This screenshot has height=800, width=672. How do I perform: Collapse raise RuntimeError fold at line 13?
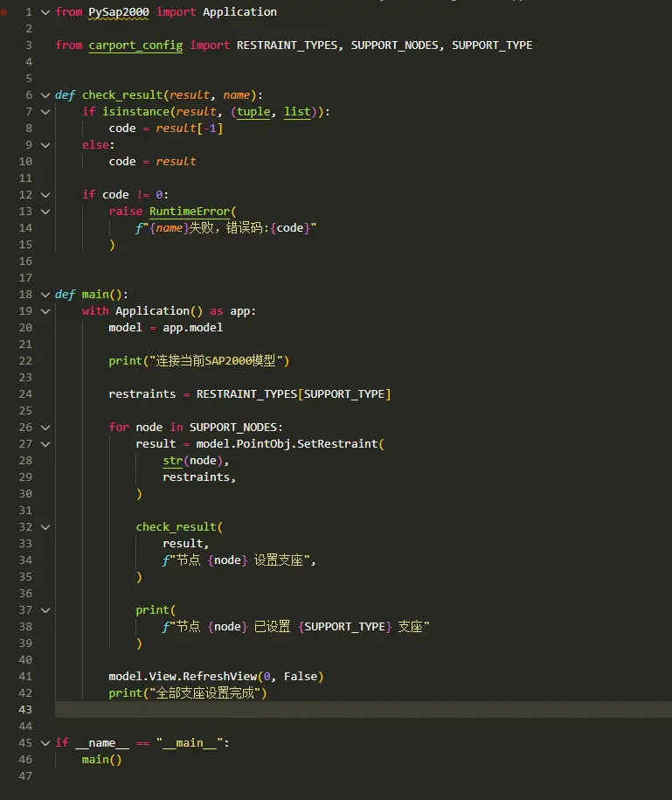tap(45, 212)
